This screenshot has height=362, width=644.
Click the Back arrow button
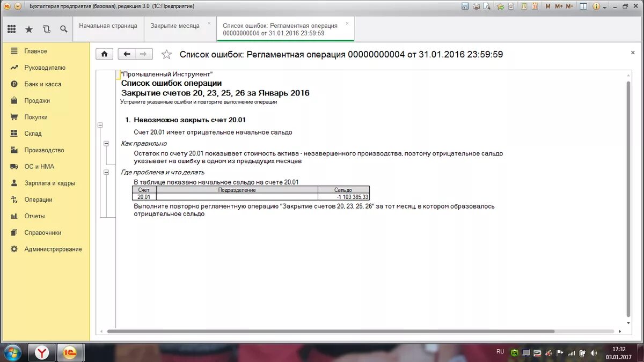[127, 54]
